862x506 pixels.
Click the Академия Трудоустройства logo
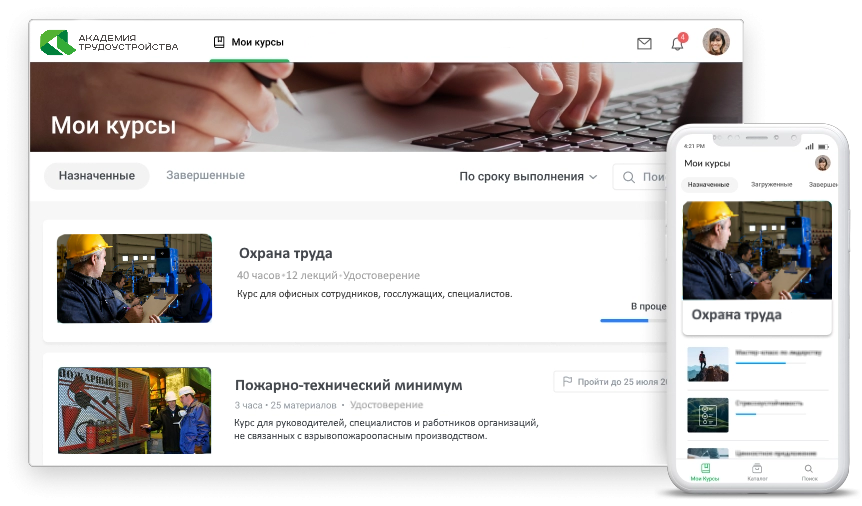(109, 42)
